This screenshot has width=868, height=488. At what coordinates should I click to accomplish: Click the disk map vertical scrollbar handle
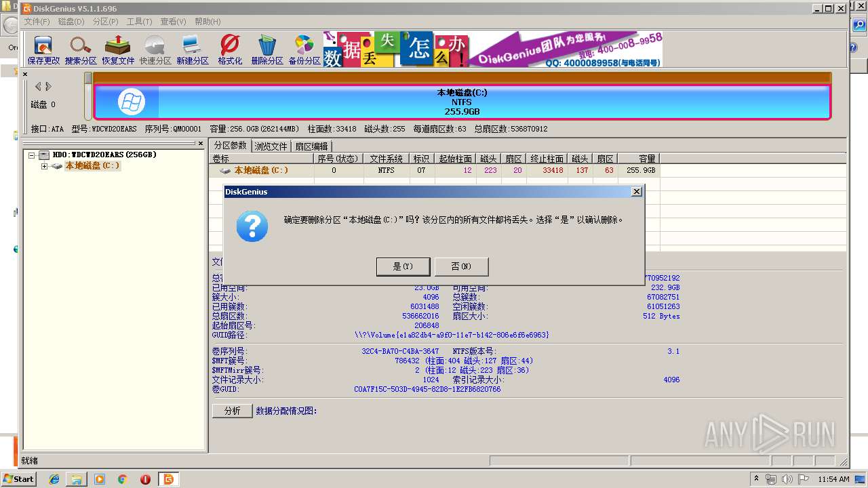click(x=88, y=78)
